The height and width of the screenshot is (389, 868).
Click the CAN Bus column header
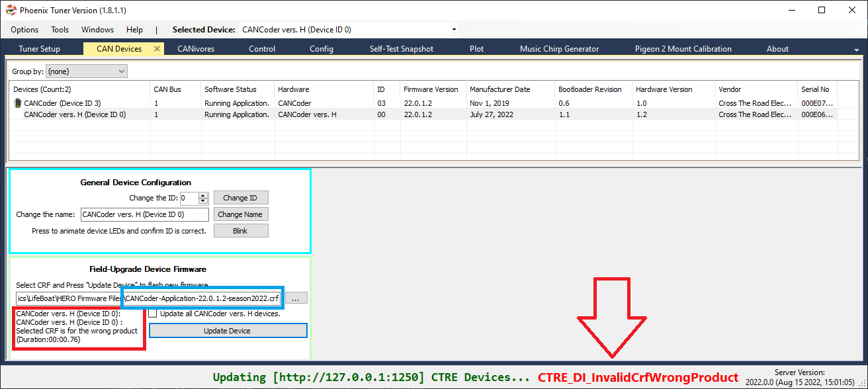(176, 89)
